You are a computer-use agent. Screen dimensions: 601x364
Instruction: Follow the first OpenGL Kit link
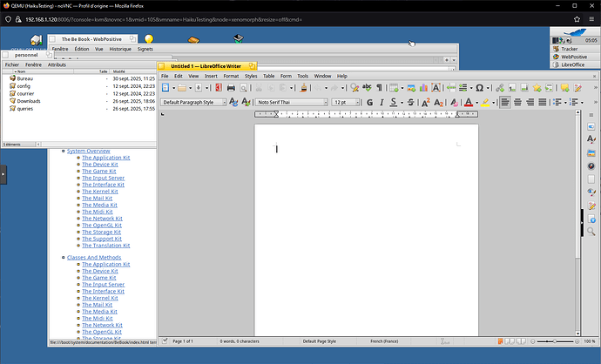tap(103, 225)
